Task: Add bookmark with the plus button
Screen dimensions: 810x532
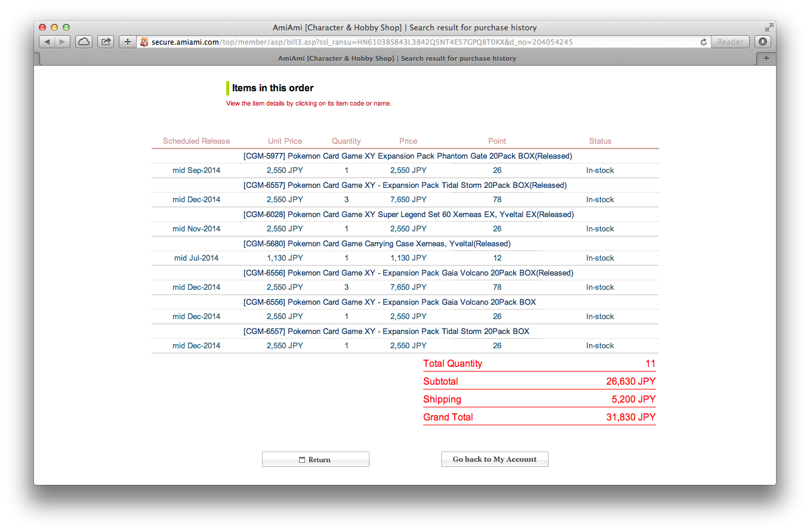Action: (127, 42)
